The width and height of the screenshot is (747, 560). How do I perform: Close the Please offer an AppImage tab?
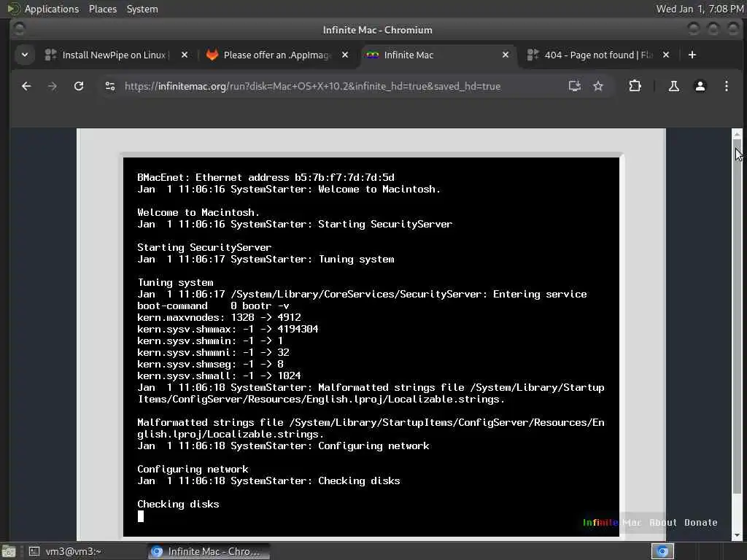click(345, 55)
